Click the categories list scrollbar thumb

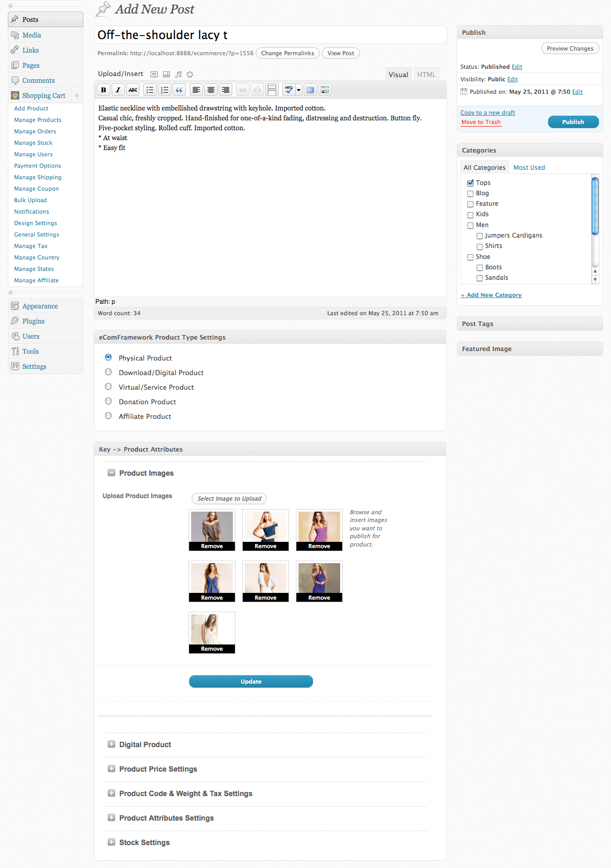[x=595, y=206]
